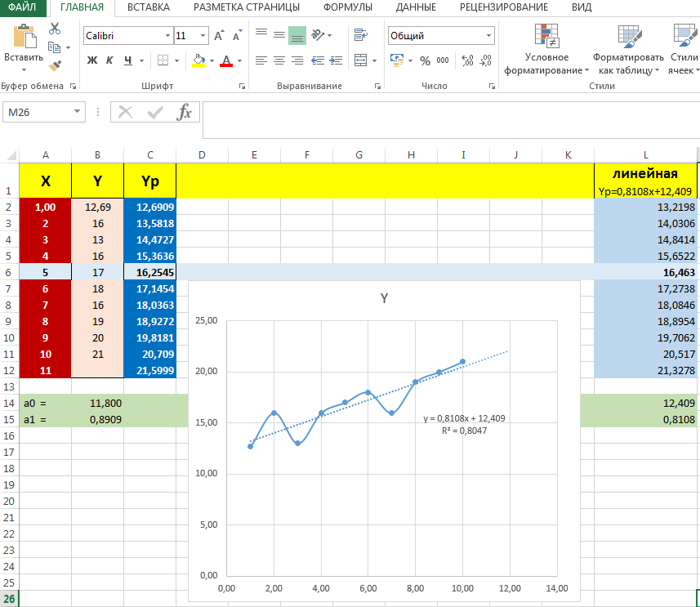Click into the formula bar input
Viewport: 700px width, 607px height.
(451, 120)
